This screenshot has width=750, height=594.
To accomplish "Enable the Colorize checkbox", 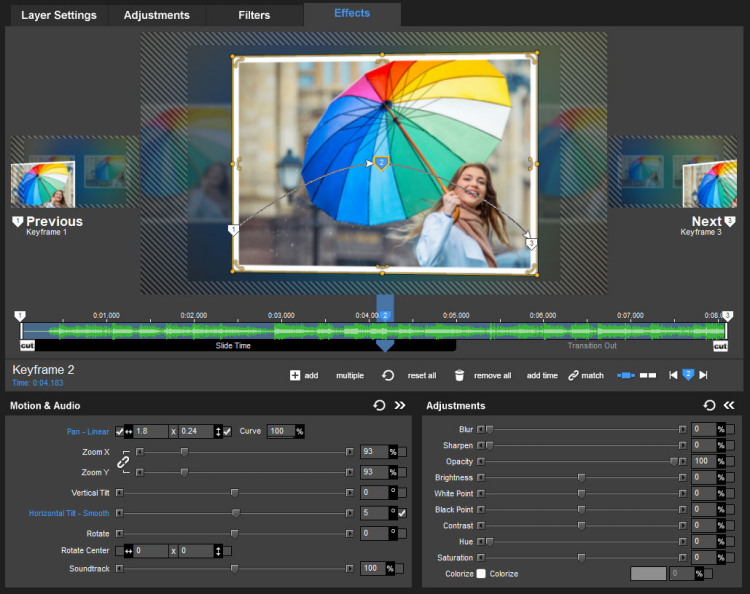I will click(x=481, y=574).
